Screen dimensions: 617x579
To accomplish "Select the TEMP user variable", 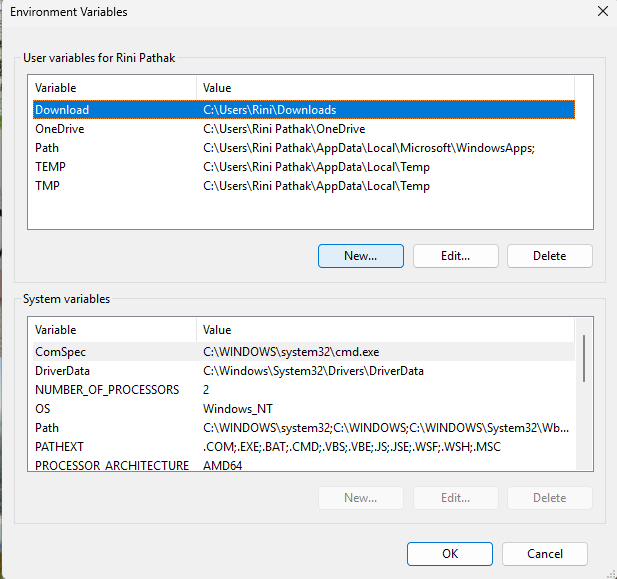I will (50, 167).
